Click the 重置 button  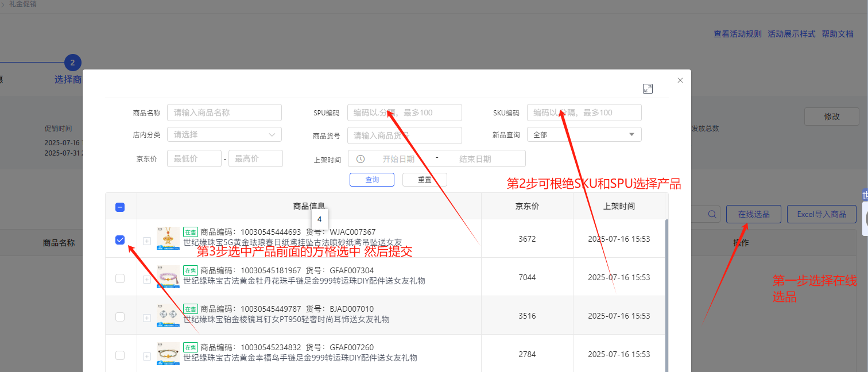424,180
